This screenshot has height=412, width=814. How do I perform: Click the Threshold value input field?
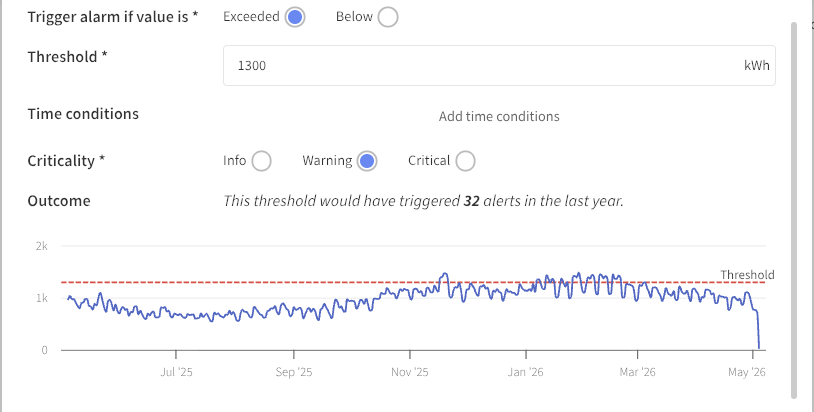click(499, 65)
